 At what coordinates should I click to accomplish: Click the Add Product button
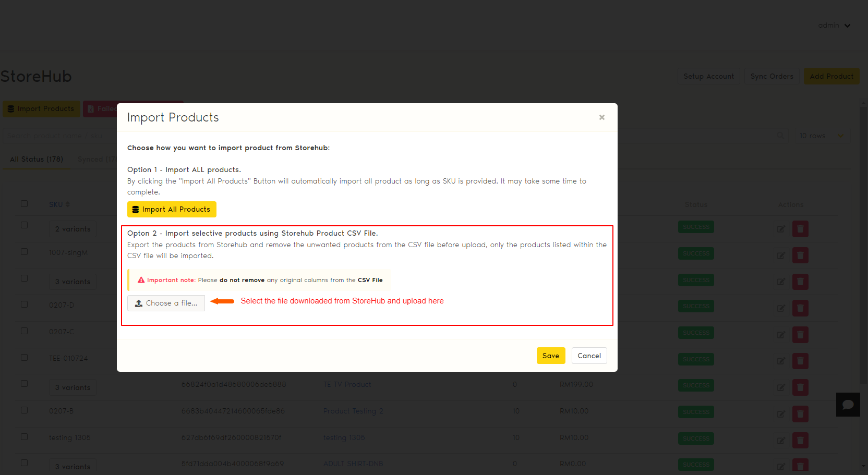click(831, 76)
